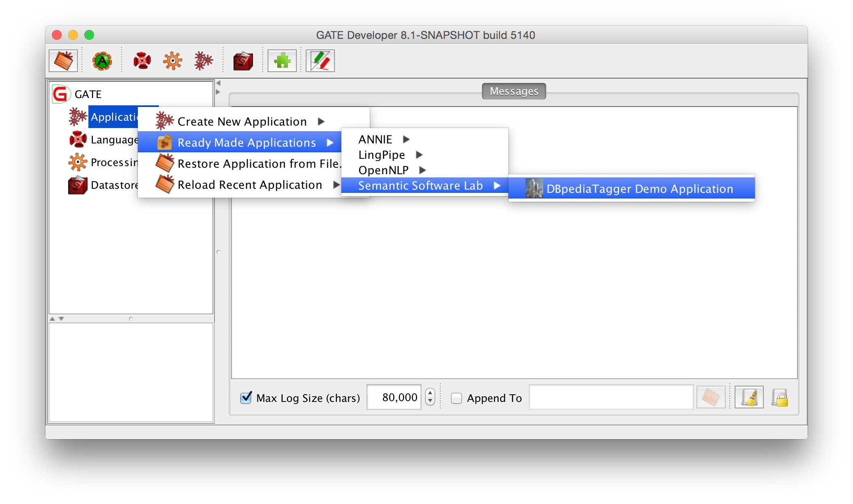Uncheck the Max Log Size checkbox

(246, 398)
